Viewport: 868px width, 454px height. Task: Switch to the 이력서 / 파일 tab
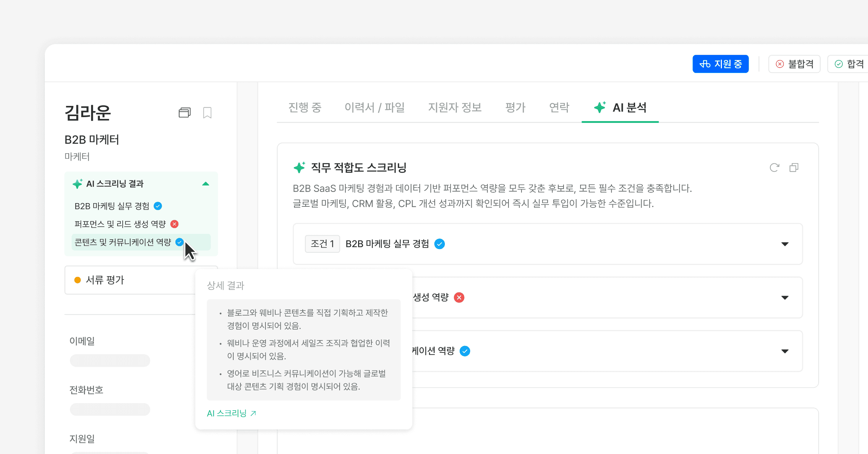375,107
